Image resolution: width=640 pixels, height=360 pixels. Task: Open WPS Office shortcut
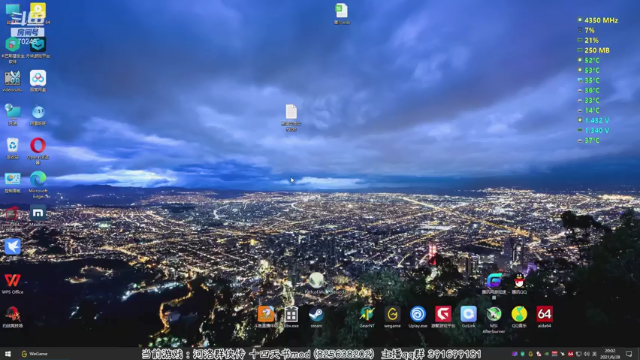[x=13, y=283]
